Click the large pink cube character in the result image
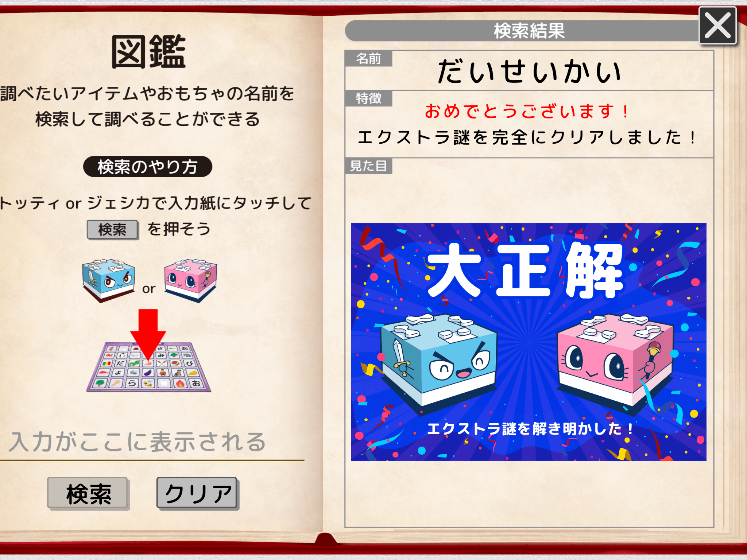Viewport: 747px width, 560px height. (616, 361)
